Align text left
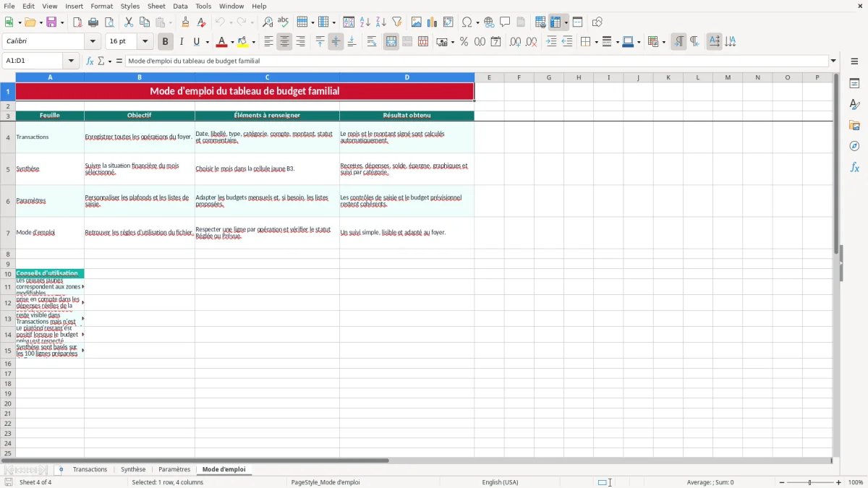This screenshot has width=868, height=488. click(268, 42)
